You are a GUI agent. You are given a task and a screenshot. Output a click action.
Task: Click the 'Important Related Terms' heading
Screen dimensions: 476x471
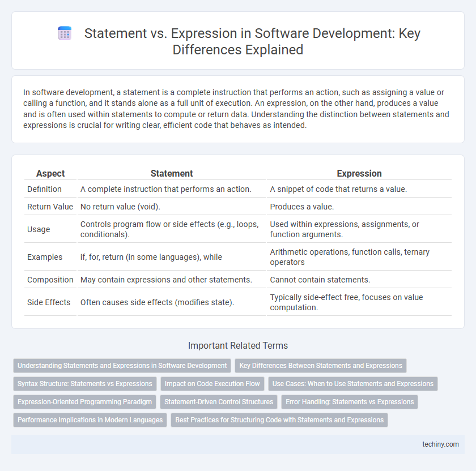click(x=237, y=345)
